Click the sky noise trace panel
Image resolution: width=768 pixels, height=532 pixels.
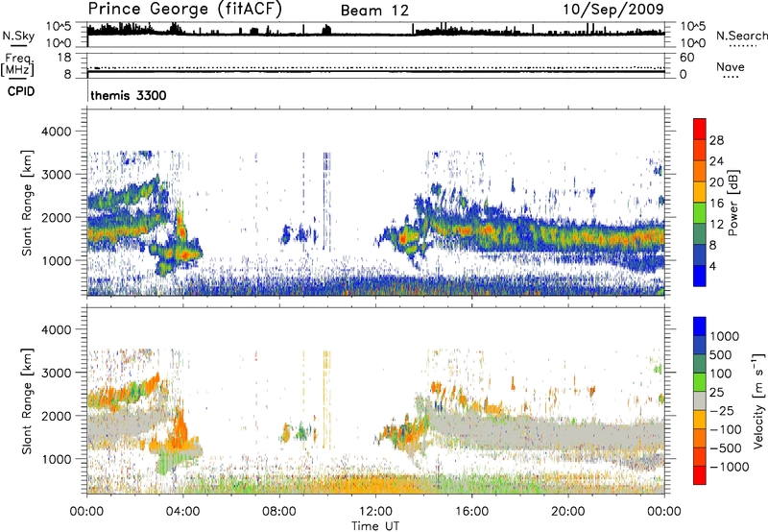[x=375, y=35]
